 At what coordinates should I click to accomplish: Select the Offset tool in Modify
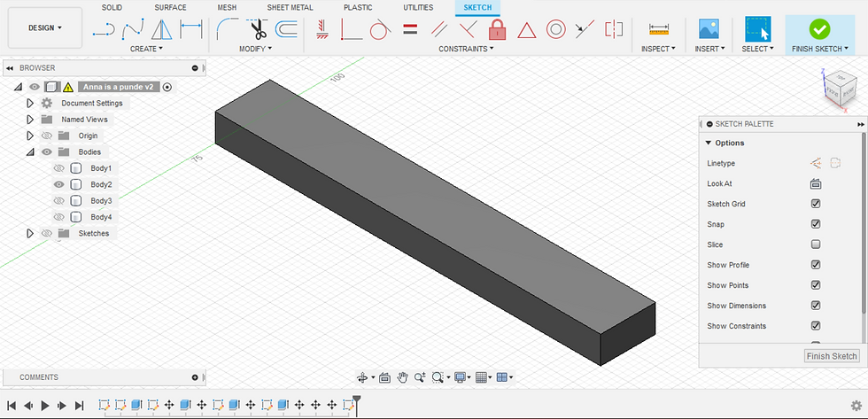[x=286, y=29]
